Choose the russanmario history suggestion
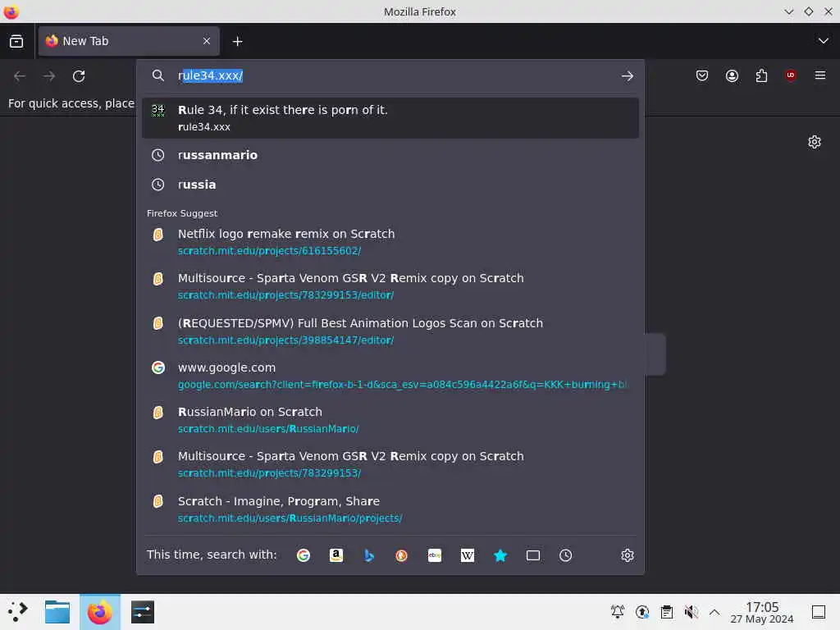 coord(390,155)
